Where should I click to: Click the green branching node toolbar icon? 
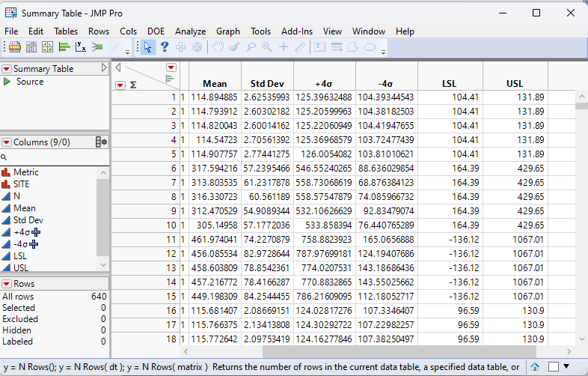click(x=97, y=47)
